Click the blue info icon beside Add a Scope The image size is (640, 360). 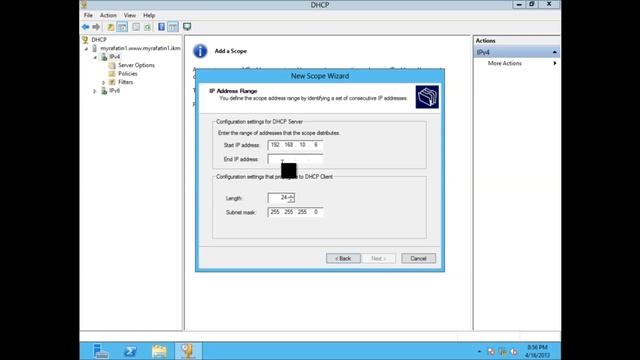click(200, 51)
